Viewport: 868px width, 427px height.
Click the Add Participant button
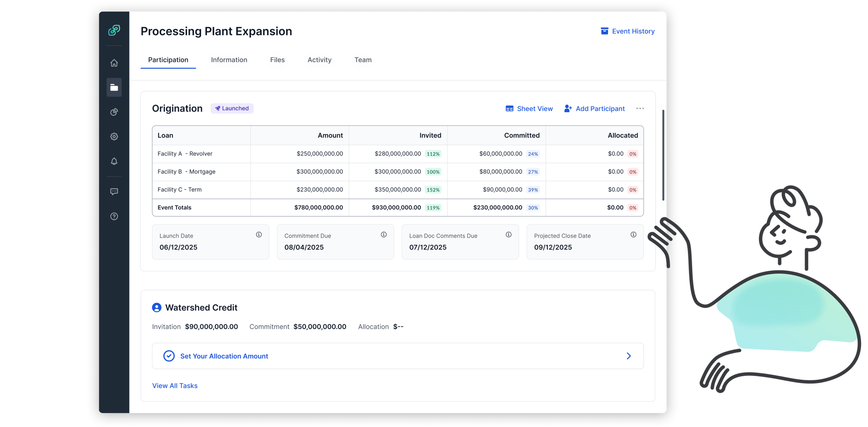pyautogui.click(x=594, y=109)
